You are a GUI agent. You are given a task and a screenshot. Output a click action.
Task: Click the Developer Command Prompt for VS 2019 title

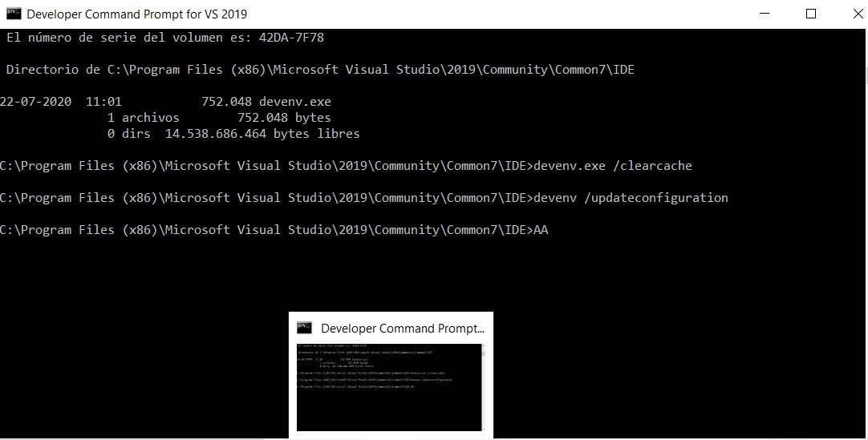136,14
